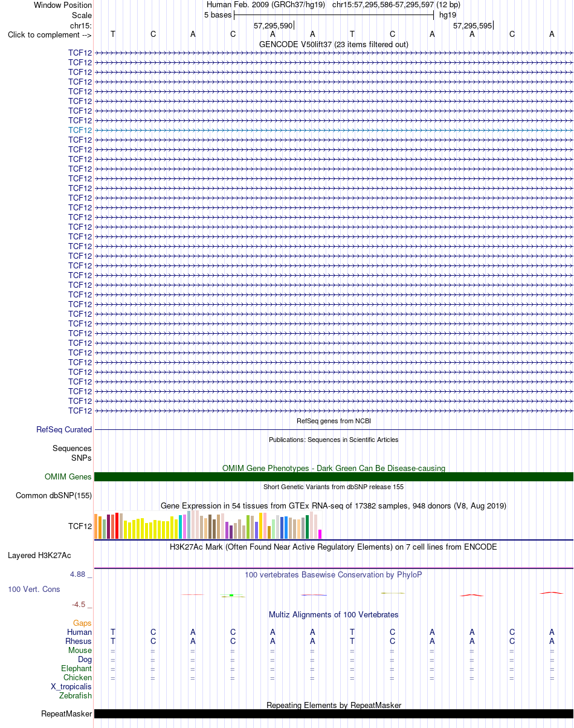The width and height of the screenshot is (574, 728).
Task: Click the highlighted light-blue TCF12 transcript label
Action: point(80,130)
